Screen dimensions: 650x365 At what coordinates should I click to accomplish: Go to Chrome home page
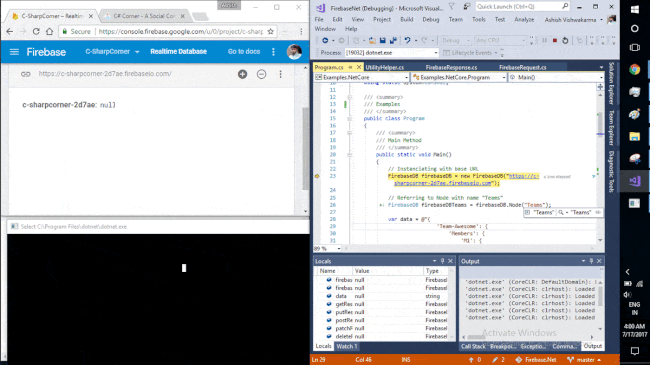[49, 32]
